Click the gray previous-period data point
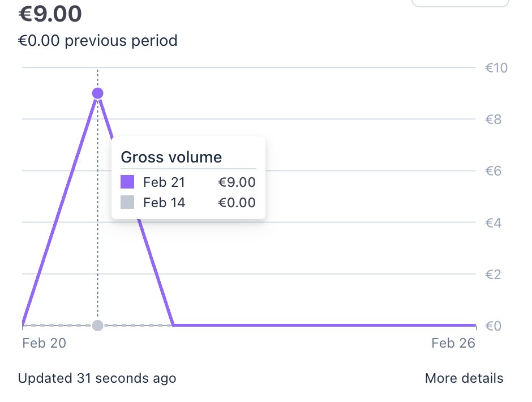This screenshot has width=532, height=402. (97, 326)
